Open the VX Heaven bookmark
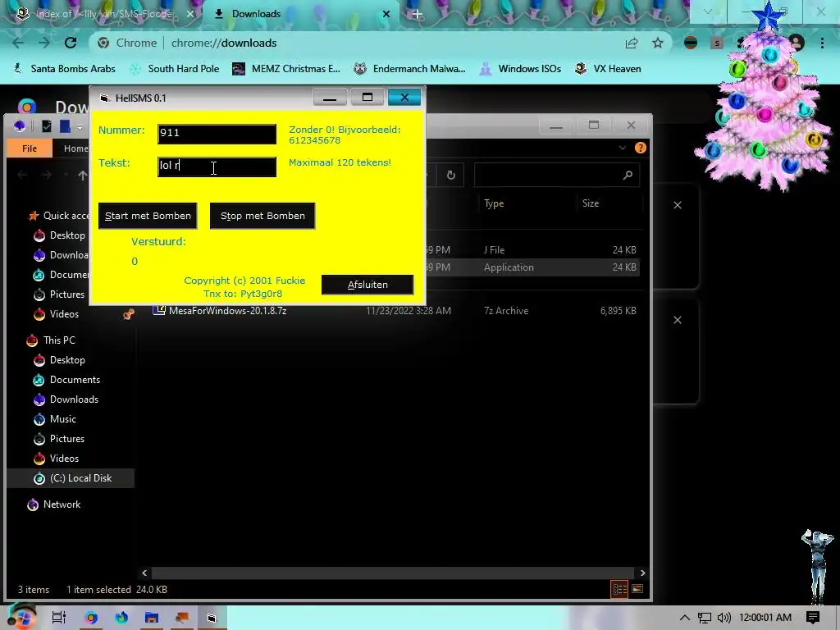The height and width of the screenshot is (630, 840). pyautogui.click(x=608, y=69)
